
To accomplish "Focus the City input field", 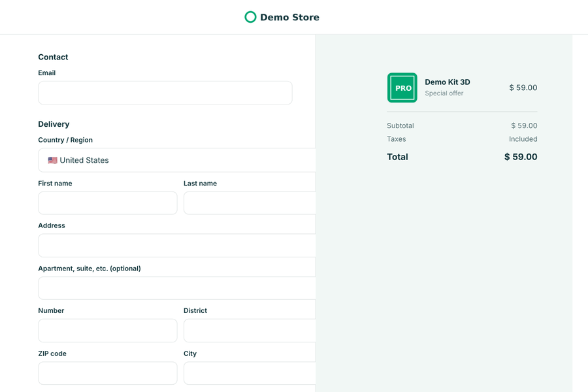I will click(x=250, y=373).
